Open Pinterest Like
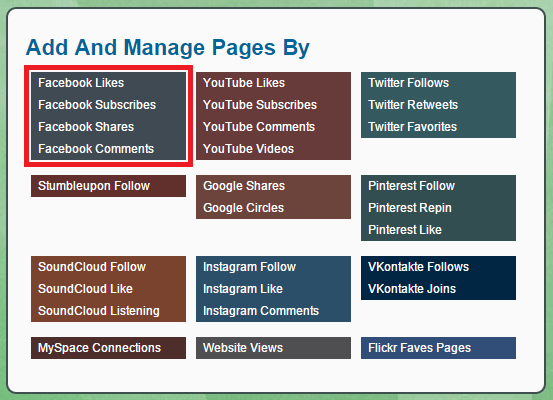This screenshot has width=553, height=400. coord(405,230)
